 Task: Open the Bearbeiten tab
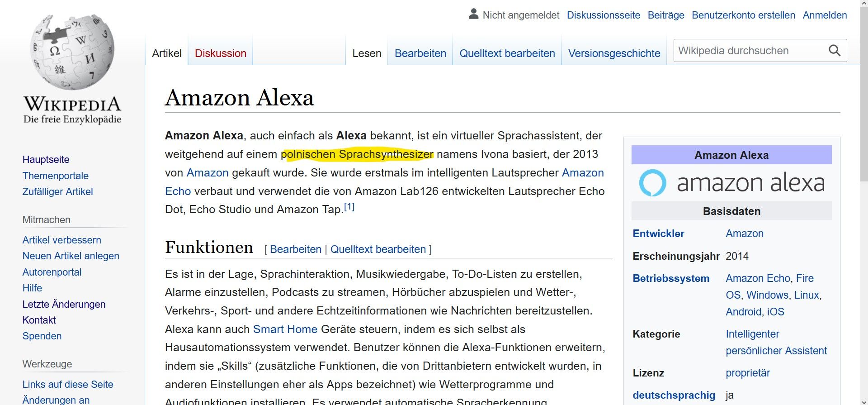click(x=420, y=53)
